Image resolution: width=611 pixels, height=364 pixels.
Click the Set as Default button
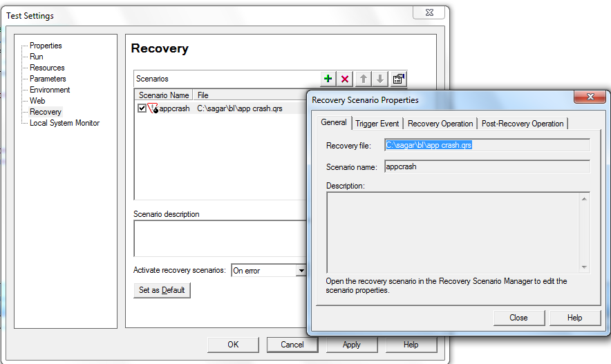[162, 290]
